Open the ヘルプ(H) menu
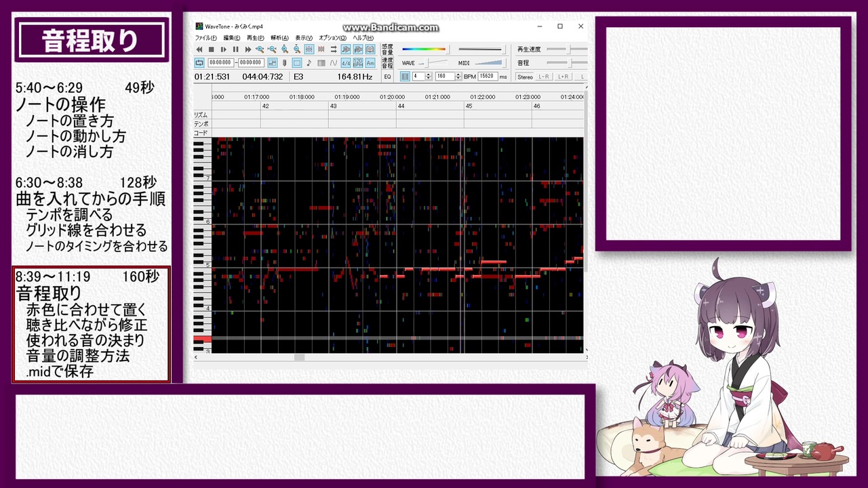Screen dimensions: 868x488 point(363,38)
